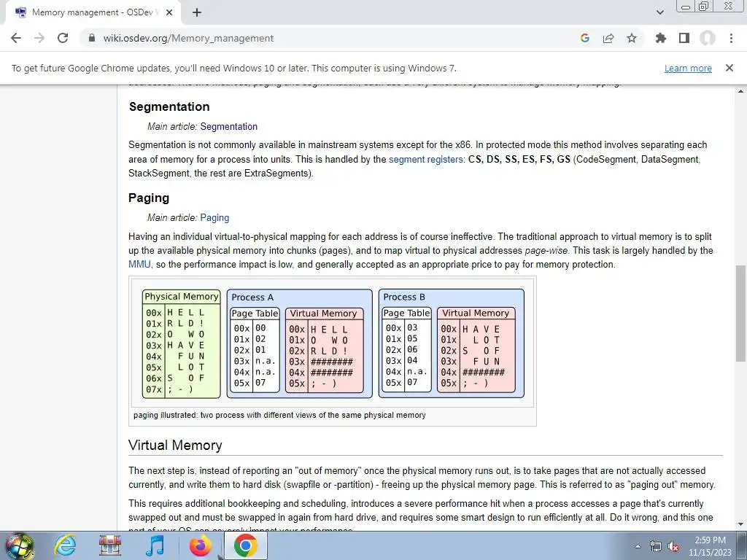Click the Google icon in address bar
The height and width of the screenshot is (560, 747).
point(585,38)
